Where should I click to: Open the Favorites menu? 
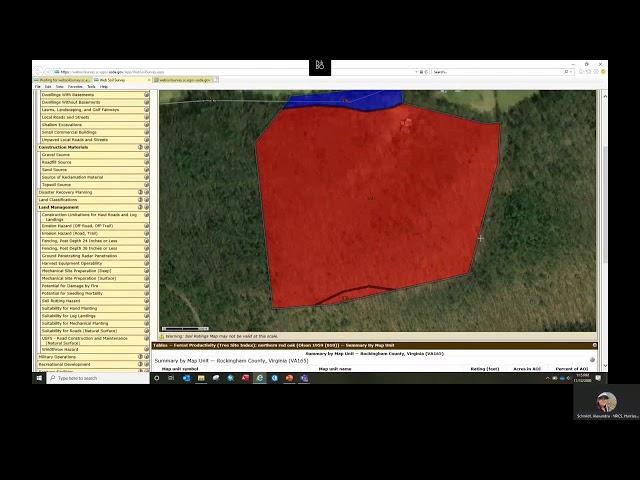click(x=75, y=87)
